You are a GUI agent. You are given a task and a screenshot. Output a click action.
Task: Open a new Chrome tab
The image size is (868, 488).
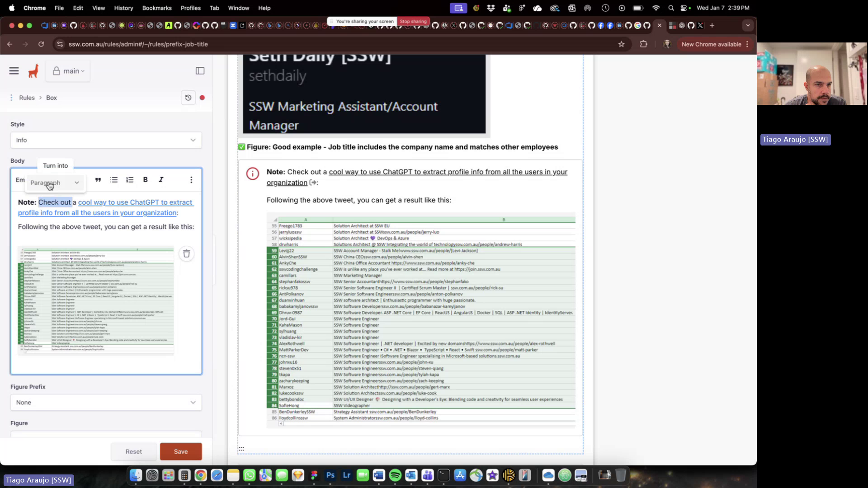[712, 25]
